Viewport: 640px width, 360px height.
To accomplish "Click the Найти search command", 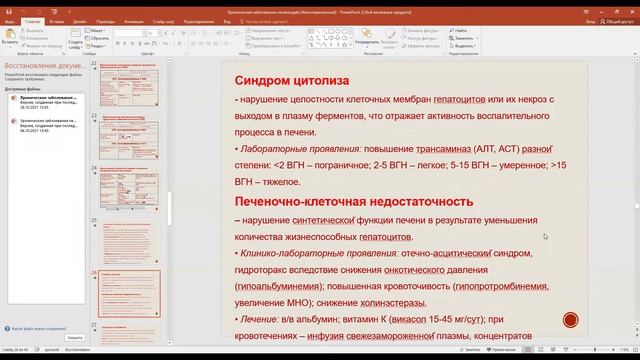I will (458, 31).
